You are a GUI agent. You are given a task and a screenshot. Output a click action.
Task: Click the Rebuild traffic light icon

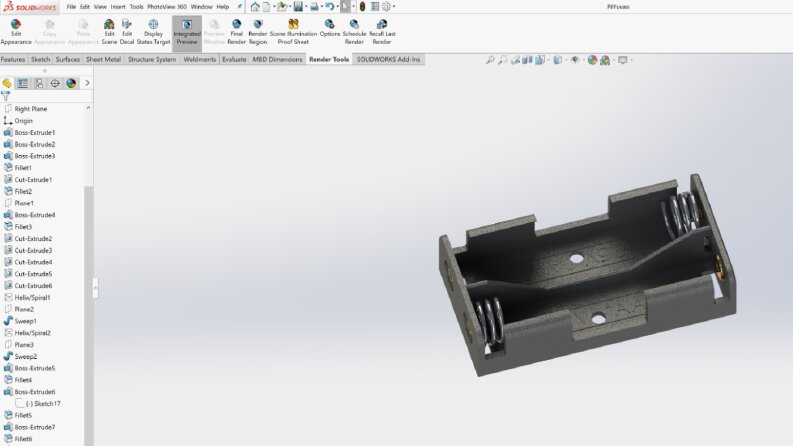pyautogui.click(x=362, y=7)
